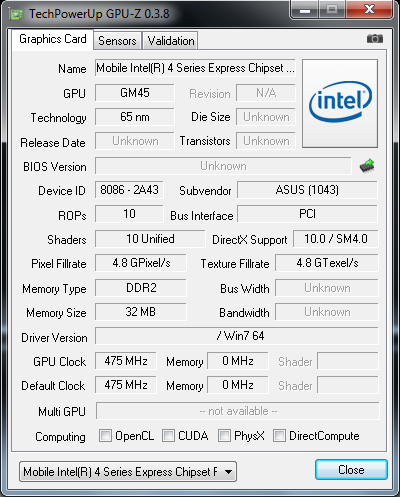This screenshot has height=497, width=400.
Task: Toggle the CUDA checkbox
Action: point(168,436)
